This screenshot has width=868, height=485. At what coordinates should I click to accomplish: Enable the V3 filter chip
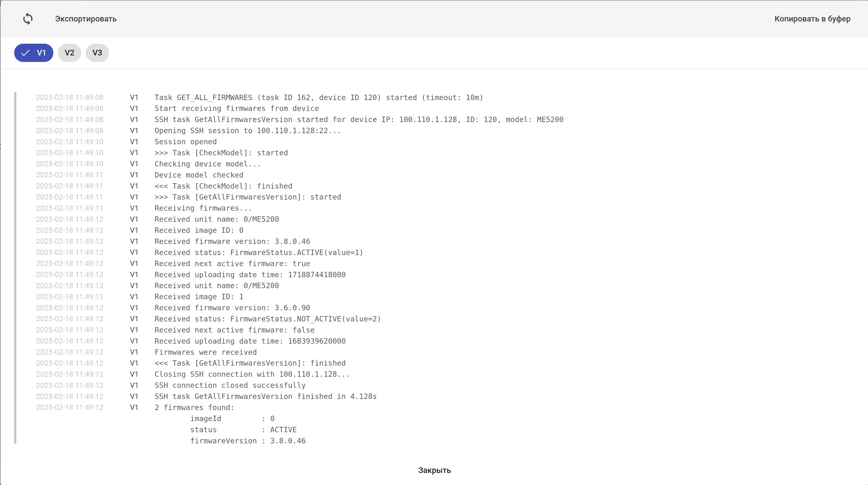[97, 53]
